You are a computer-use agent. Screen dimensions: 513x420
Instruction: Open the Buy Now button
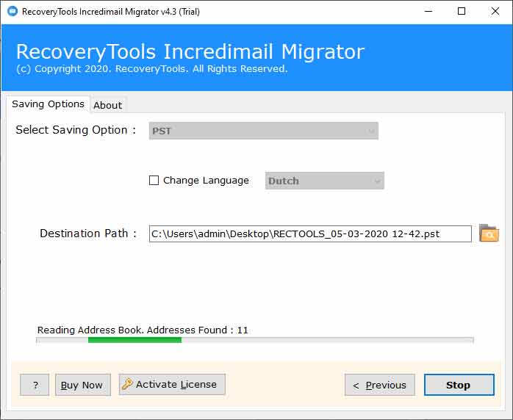point(83,385)
